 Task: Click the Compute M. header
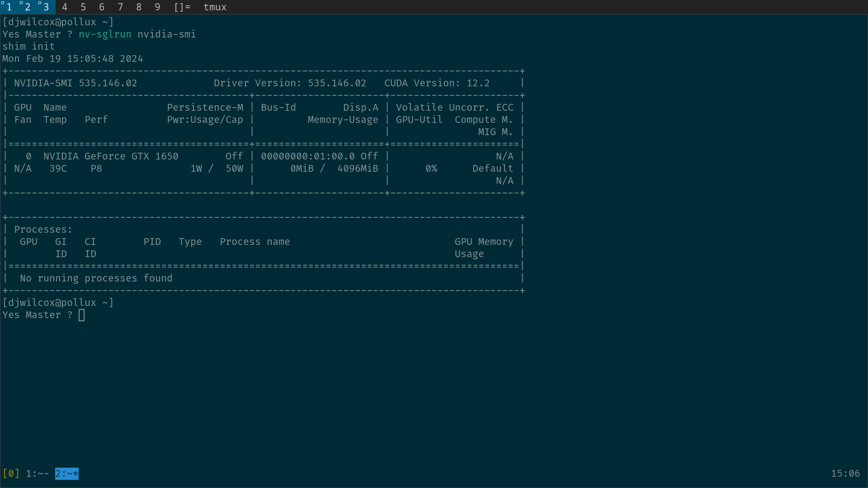(484, 120)
